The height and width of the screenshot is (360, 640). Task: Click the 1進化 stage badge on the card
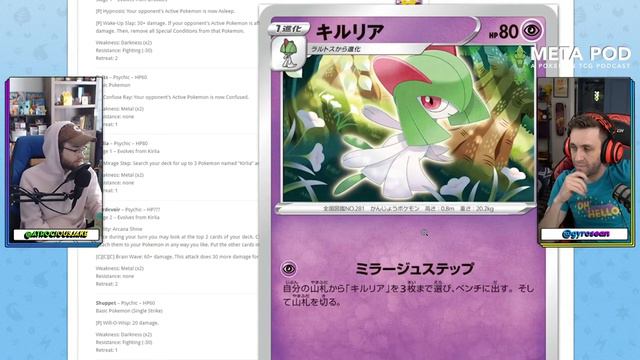tap(289, 29)
